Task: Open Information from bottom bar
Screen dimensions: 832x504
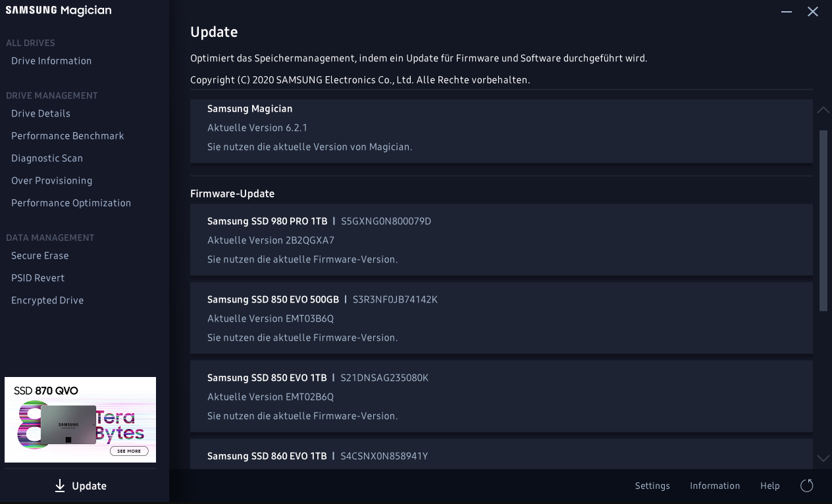Action: point(715,486)
